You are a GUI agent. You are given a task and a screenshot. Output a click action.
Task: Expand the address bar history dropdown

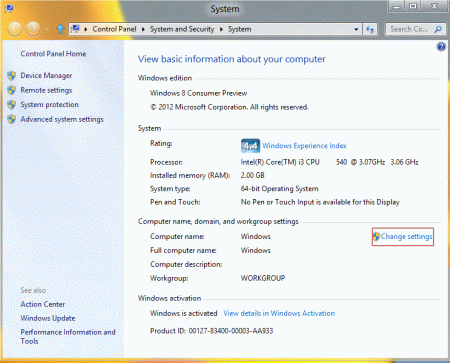click(356, 29)
